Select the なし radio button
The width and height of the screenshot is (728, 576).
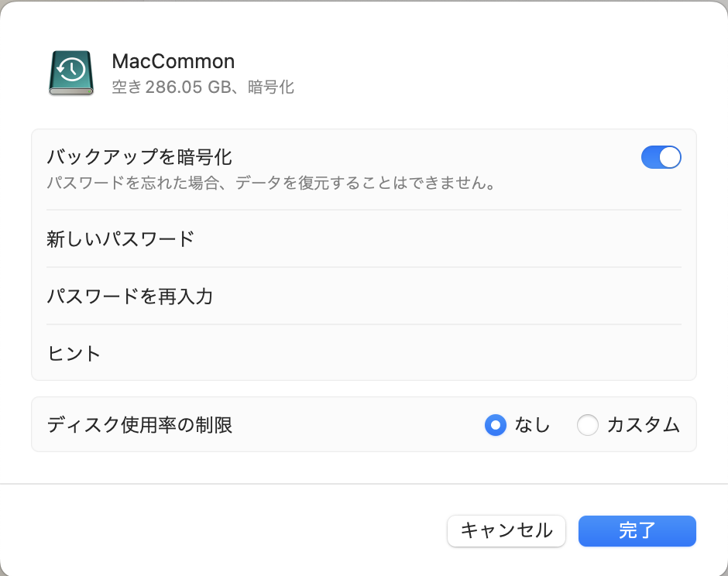point(496,425)
